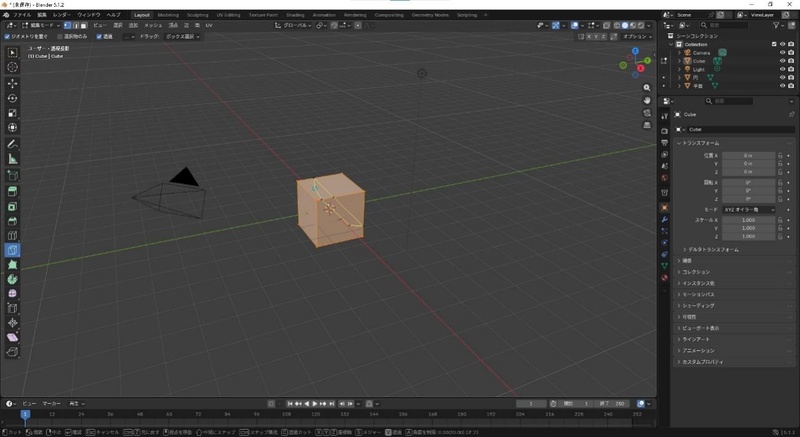The width and height of the screenshot is (800, 437).
Task: Open the Material properties tab icon
Action: (664, 278)
